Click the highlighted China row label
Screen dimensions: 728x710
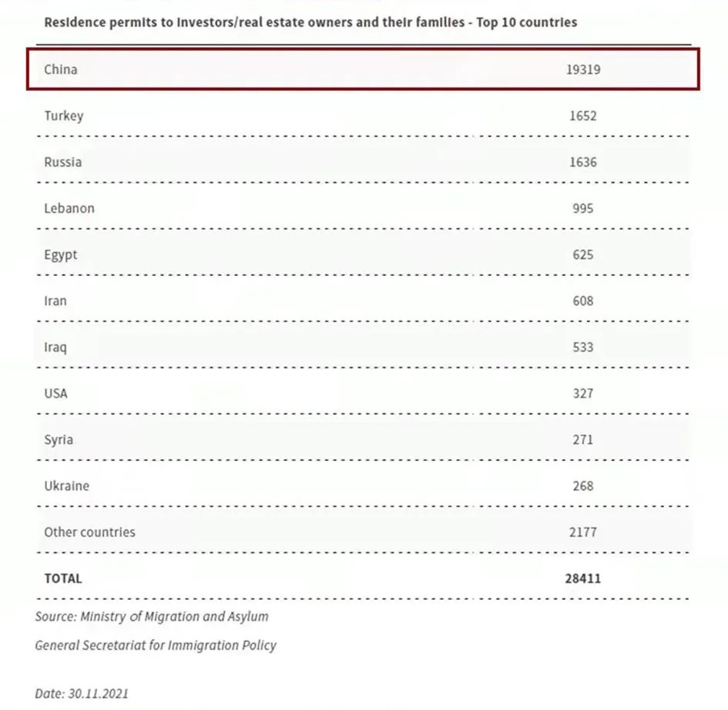61,69
